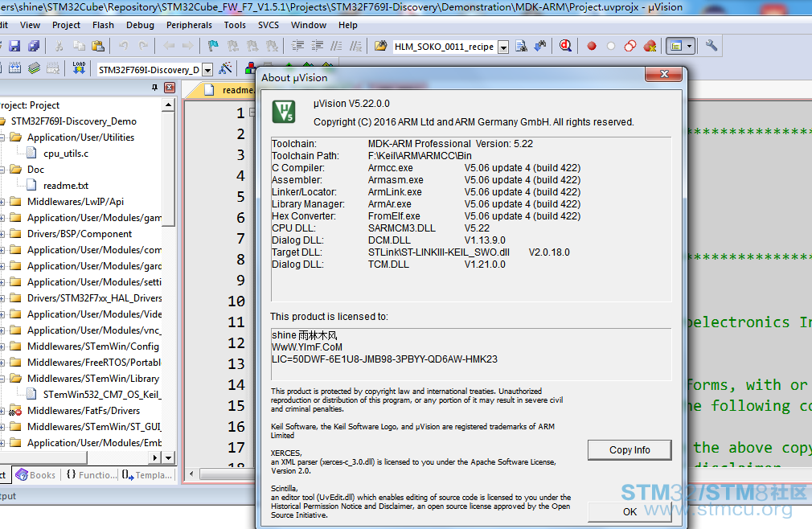Expand the Middlewares/FreeRTOS/Portable folder

click(2, 363)
